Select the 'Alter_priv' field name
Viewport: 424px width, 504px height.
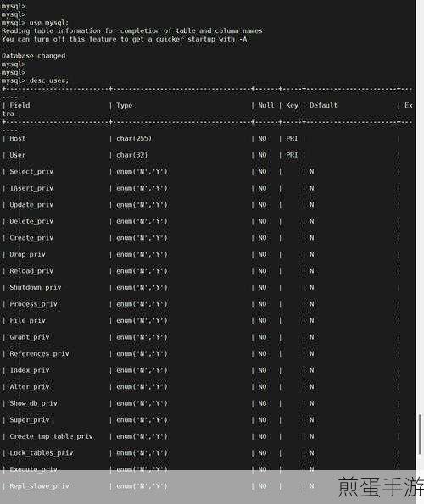[30, 387]
